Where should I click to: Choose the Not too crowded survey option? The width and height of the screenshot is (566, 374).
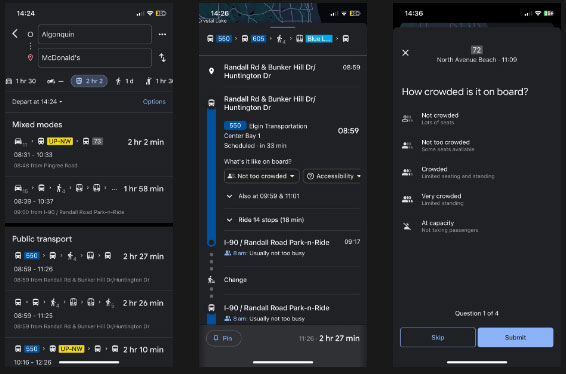coord(476,145)
